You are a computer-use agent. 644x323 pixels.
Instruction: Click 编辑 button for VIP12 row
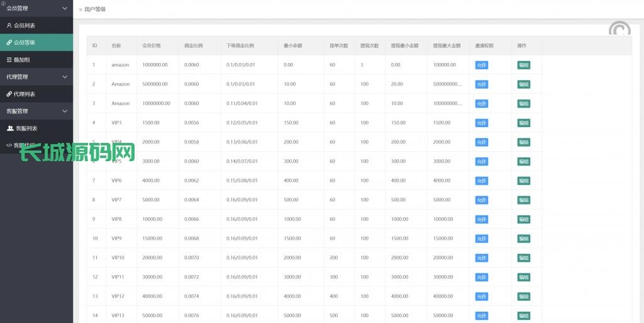523,297
